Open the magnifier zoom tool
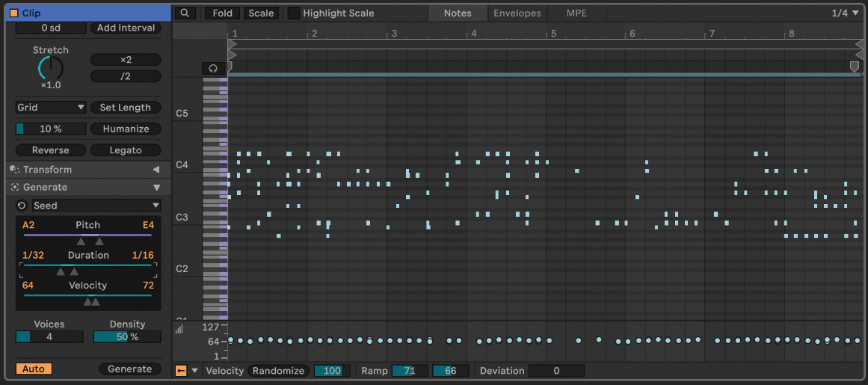Viewport: 868px width, 385px height. (x=185, y=13)
